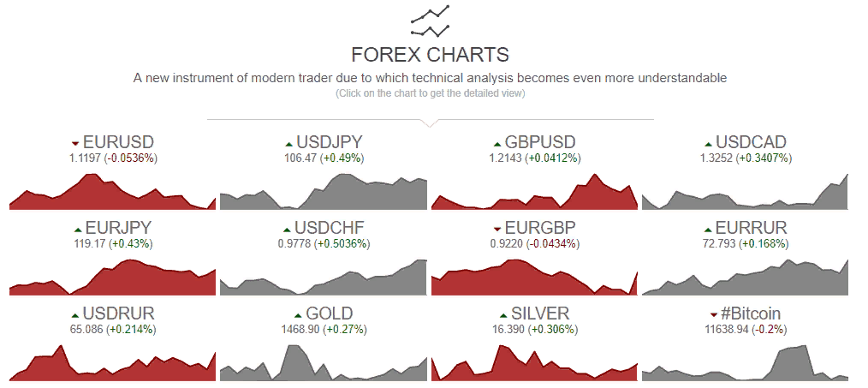The height and width of the screenshot is (388, 868).
Task: Open the USDCAD gray chart thumbnail
Action: pos(745,191)
